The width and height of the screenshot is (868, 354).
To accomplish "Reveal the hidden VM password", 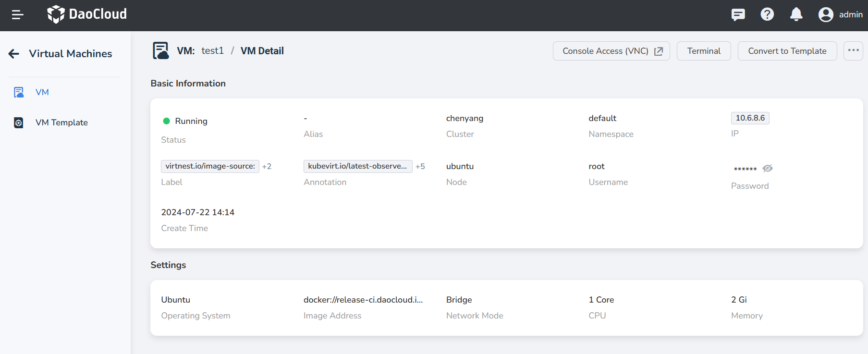I will coord(768,168).
